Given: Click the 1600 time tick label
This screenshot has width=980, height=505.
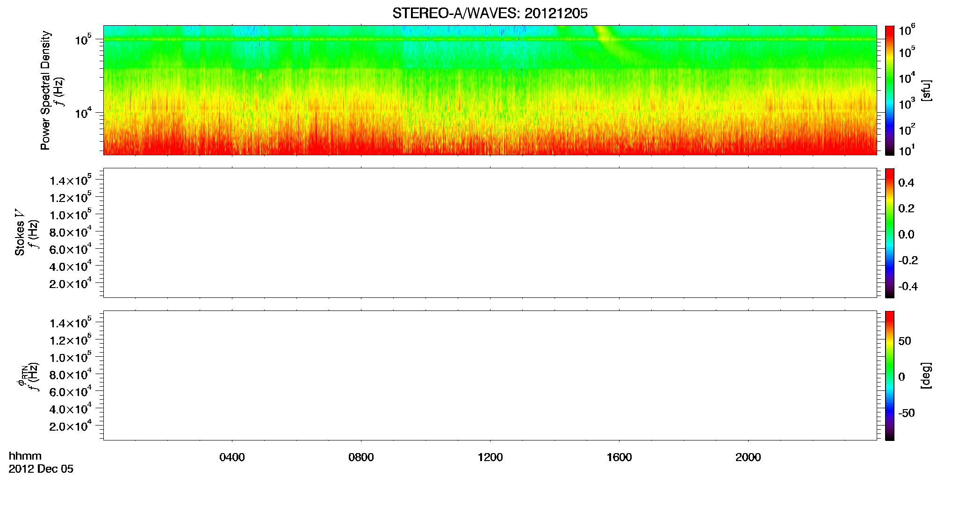Looking at the screenshot, I should (619, 457).
